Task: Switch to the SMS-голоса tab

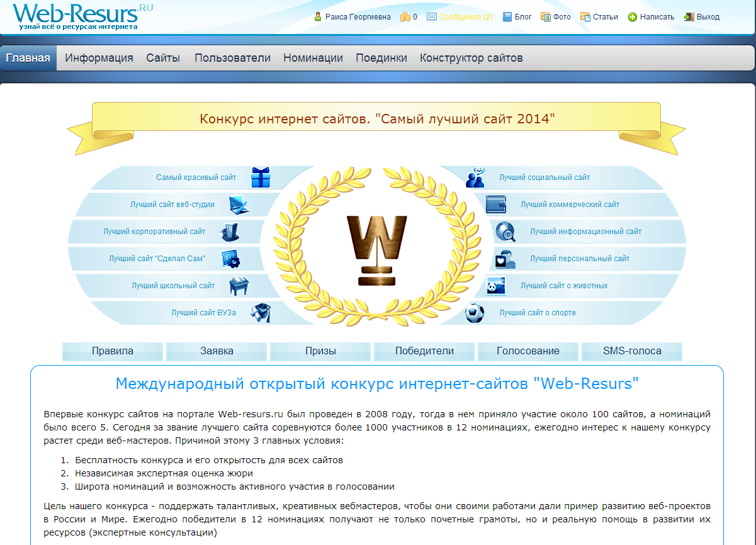Action: (x=632, y=351)
